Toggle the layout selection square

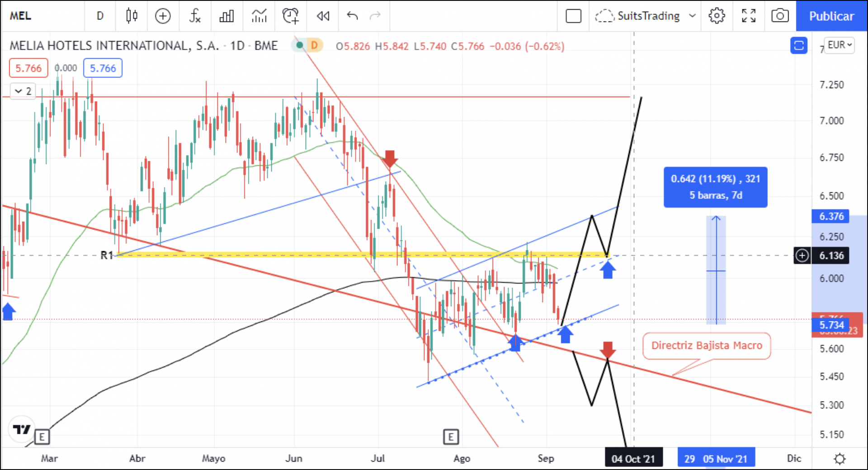point(573,16)
